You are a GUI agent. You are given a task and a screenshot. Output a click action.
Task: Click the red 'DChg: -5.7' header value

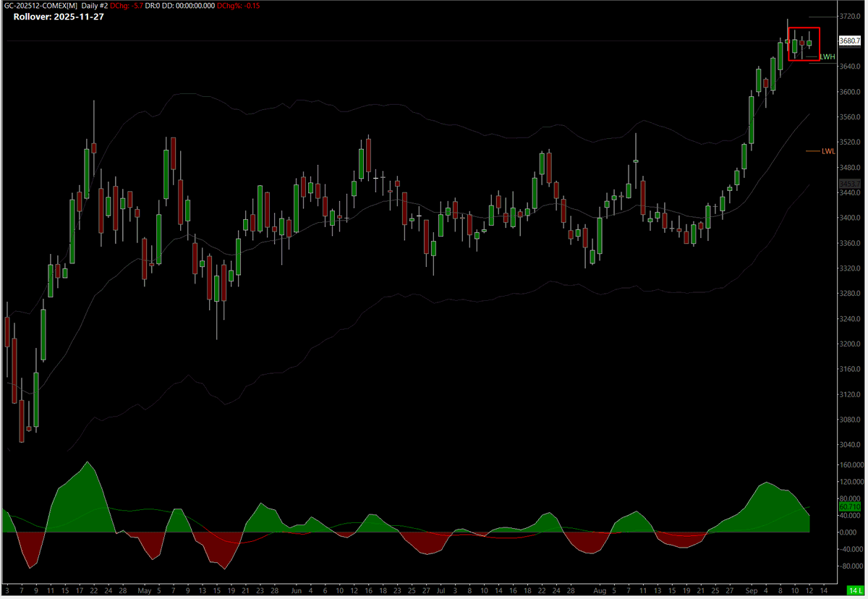(x=126, y=5)
